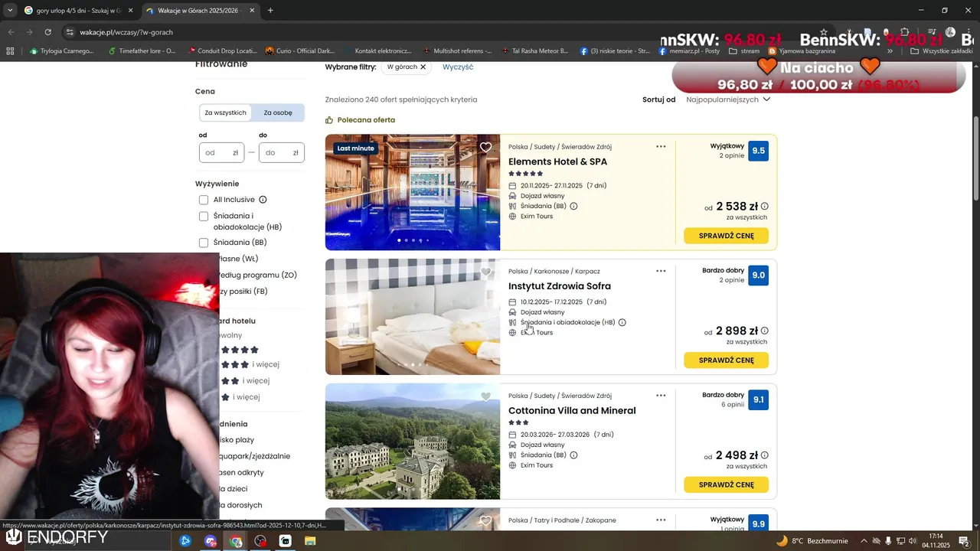Show price info icon beside 2 498 zł
980x551 pixels.
pos(764,455)
